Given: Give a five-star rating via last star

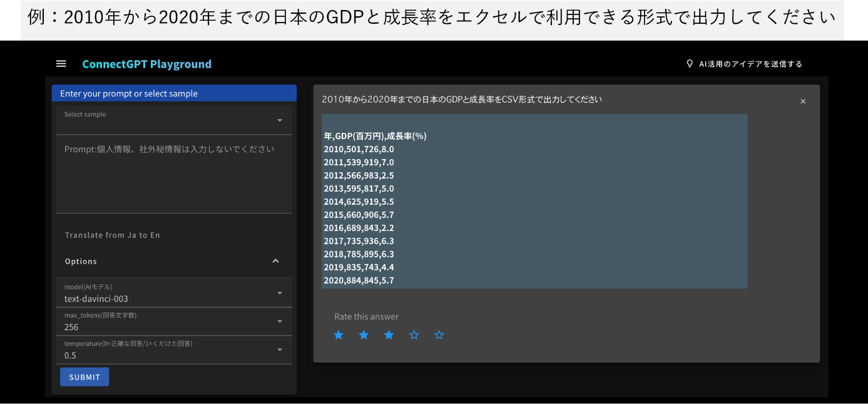Looking at the screenshot, I should click(x=439, y=335).
